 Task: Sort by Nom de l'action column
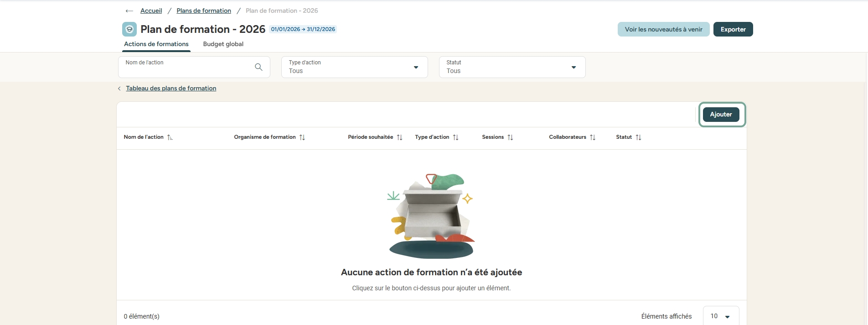tap(170, 137)
